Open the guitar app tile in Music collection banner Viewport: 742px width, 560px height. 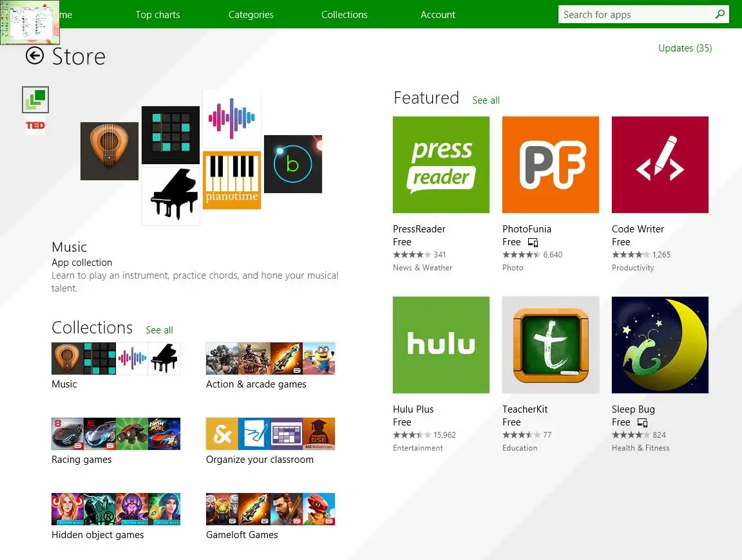pos(109,151)
